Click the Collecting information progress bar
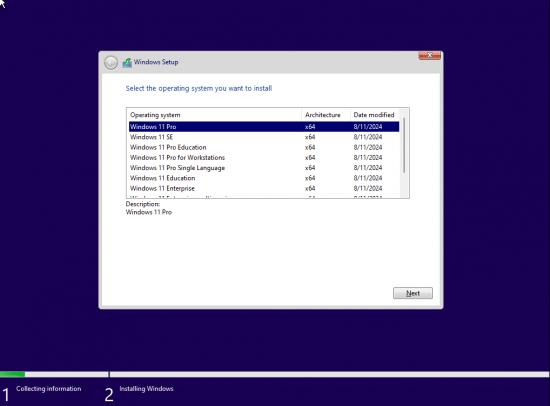Image resolution: width=550 pixels, height=406 pixels. 54,374
